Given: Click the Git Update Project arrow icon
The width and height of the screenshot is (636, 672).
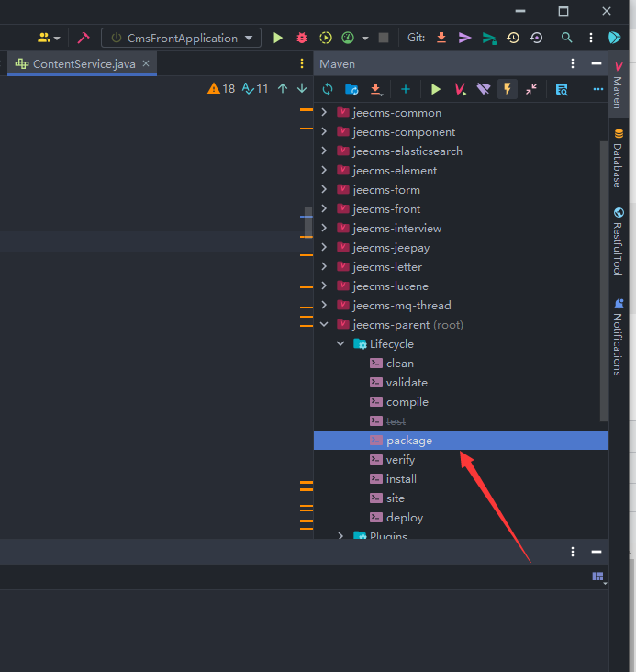Looking at the screenshot, I should (x=441, y=38).
